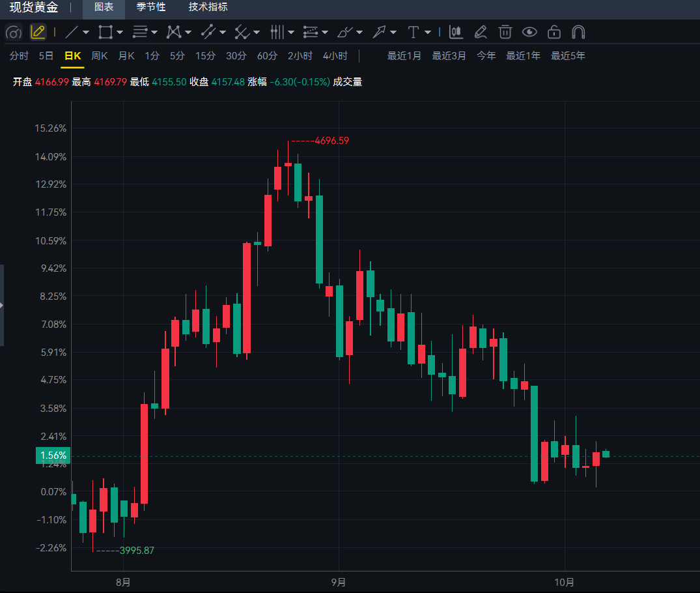
Task: Expand the rectangle shape tool dropdown
Action: pos(120,32)
